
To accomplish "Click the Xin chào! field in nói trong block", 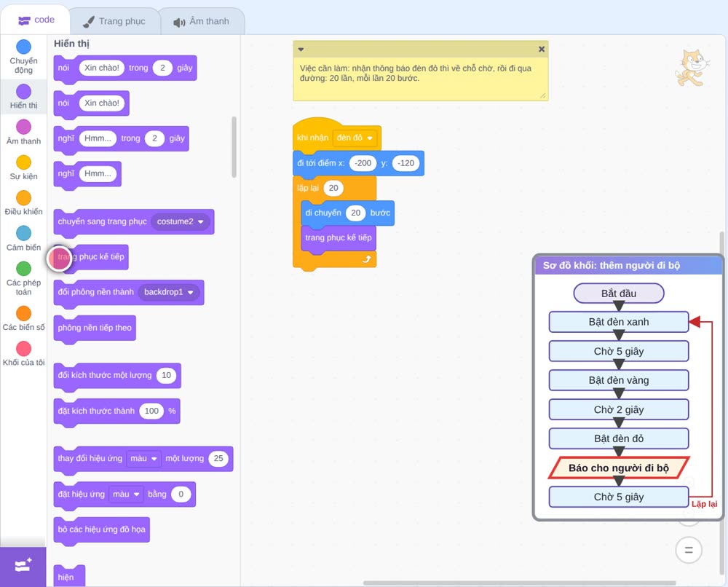I will pos(102,68).
